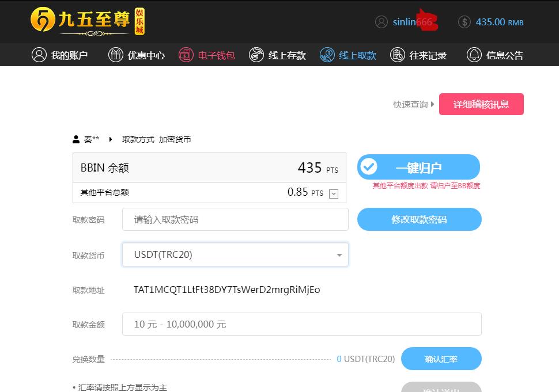Click the 我的账户 person icon

(x=39, y=55)
